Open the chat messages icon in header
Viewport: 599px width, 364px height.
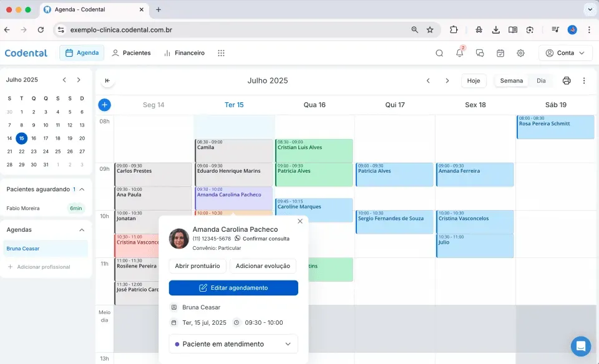480,53
